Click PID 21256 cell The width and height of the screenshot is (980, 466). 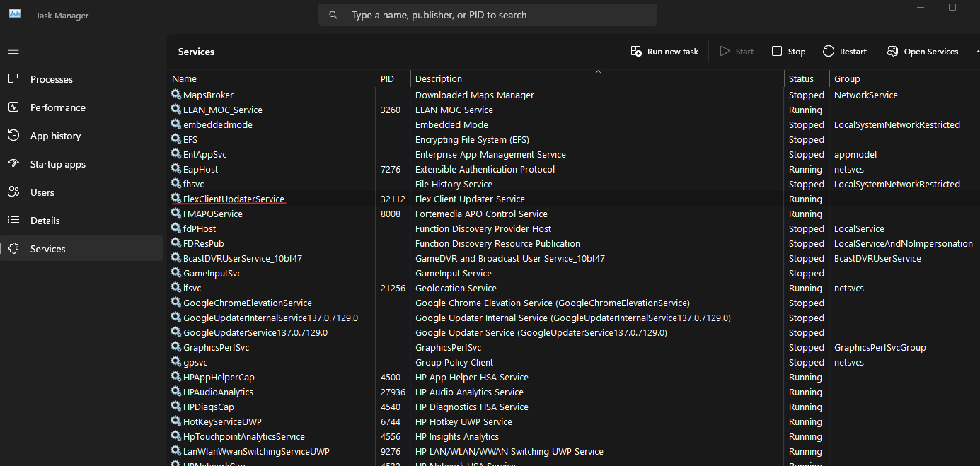393,288
